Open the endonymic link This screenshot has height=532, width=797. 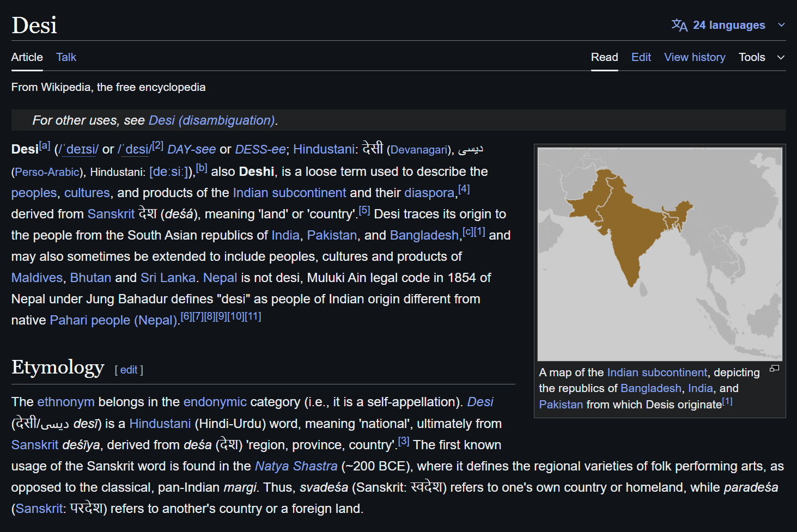tap(215, 402)
